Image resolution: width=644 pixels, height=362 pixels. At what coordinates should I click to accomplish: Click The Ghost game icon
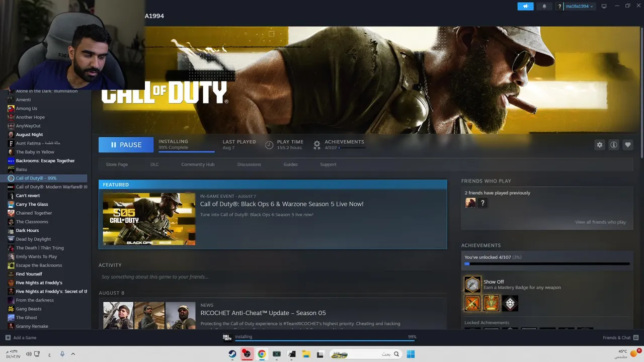pyautogui.click(x=11, y=318)
